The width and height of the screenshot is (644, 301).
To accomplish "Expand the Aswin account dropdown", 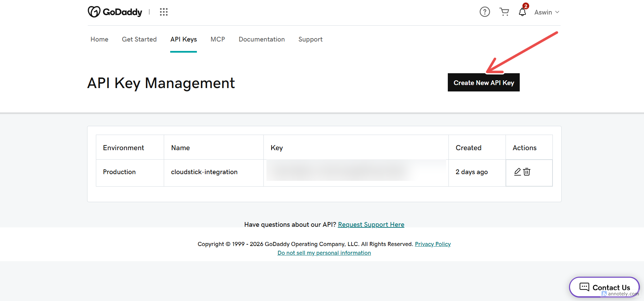I will click(x=547, y=12).
